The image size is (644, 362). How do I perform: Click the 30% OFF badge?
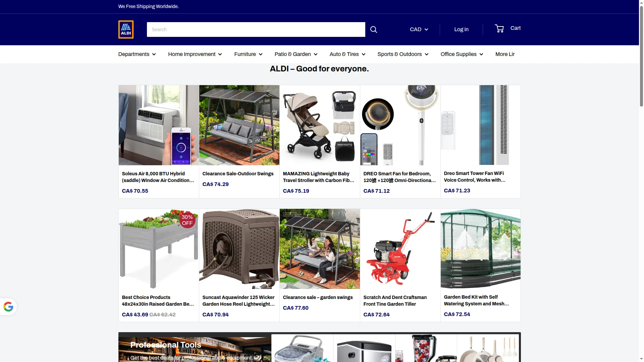[187, 220]
